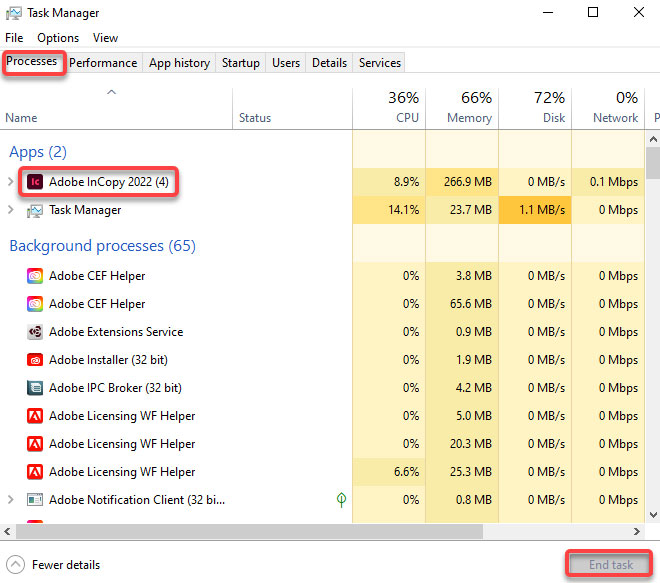Switch to the Details tab
This screenshot has height=583, width=660.
click(x=329, y=63)
